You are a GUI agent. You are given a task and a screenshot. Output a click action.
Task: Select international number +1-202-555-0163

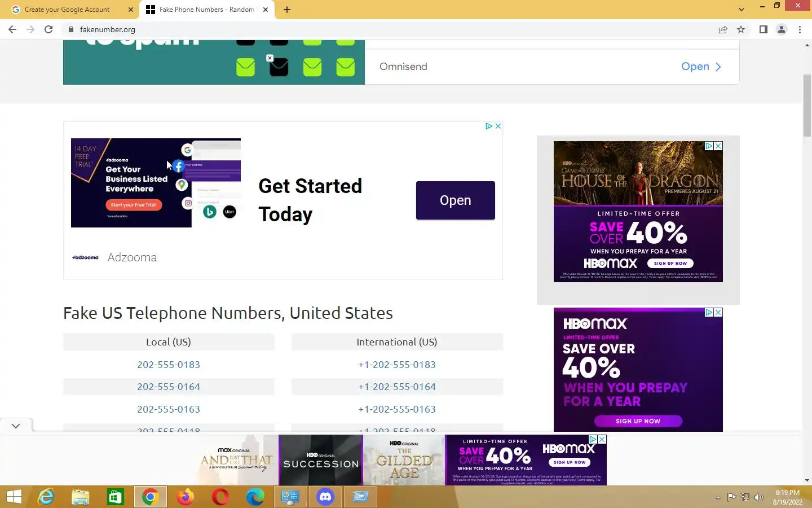[397, 409]
